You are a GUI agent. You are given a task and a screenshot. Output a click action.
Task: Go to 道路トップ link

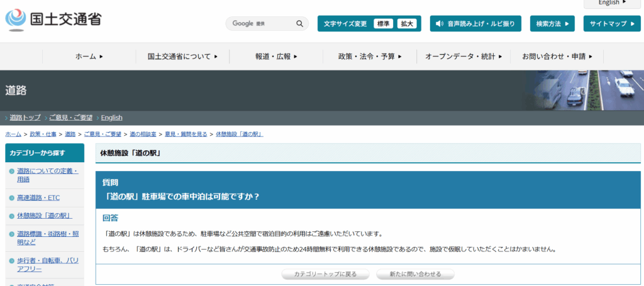tap(25, 118)
